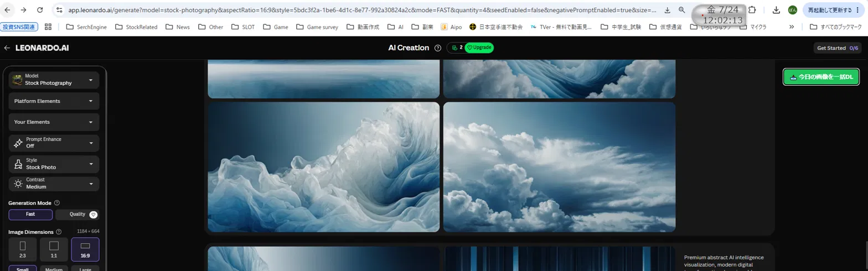The image size is (868, 271).
Task: Select Large image size
Action: [85, 269]
